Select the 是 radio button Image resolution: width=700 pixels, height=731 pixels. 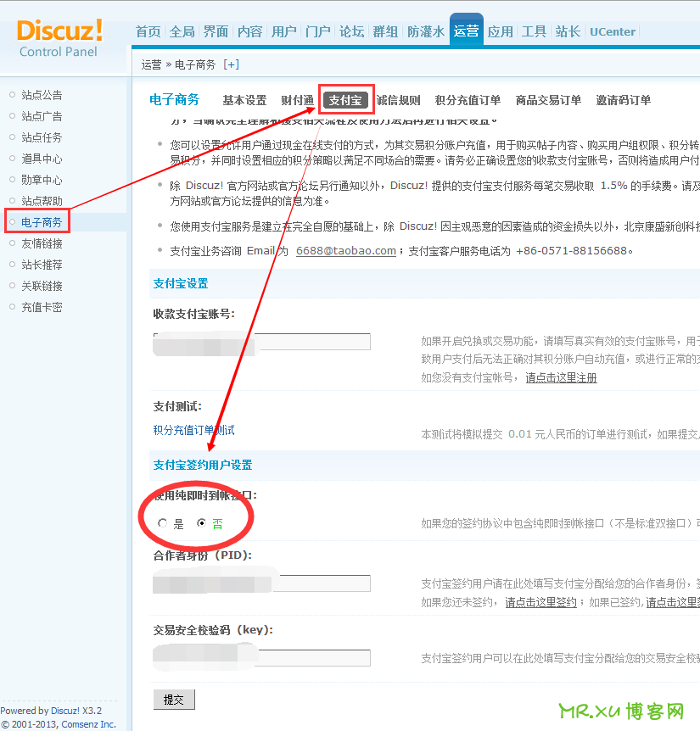click(x=162, y=523)
